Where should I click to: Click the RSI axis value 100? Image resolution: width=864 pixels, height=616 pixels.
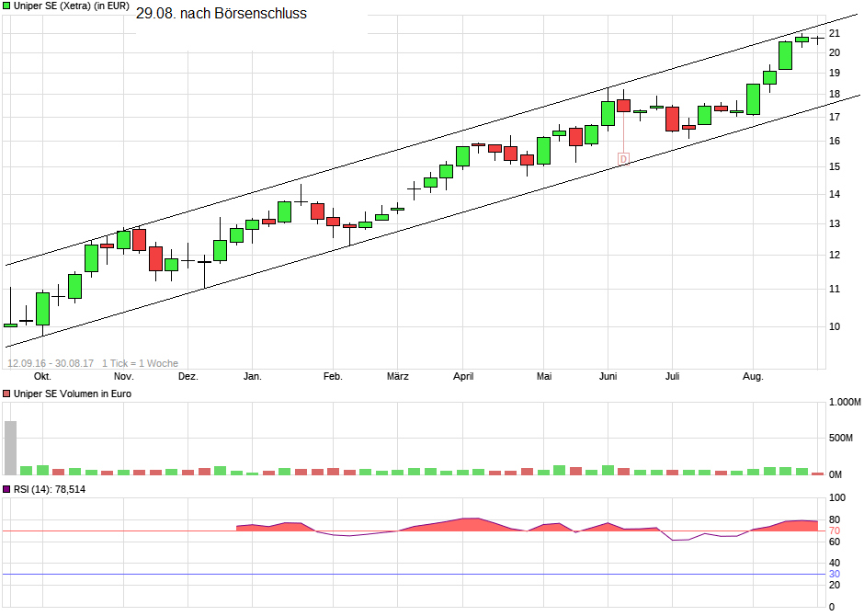point(837,498)
